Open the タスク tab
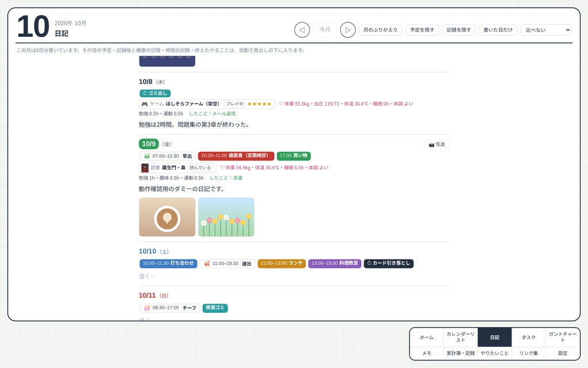Image resolution: width=588 pixels, height=368 pixels. (x=528, y=337)
